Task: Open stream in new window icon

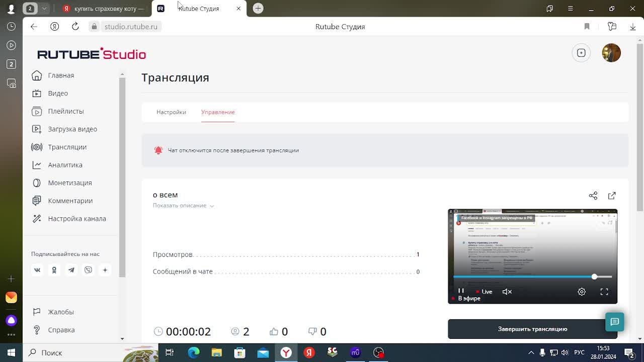Action: point(612,196)
